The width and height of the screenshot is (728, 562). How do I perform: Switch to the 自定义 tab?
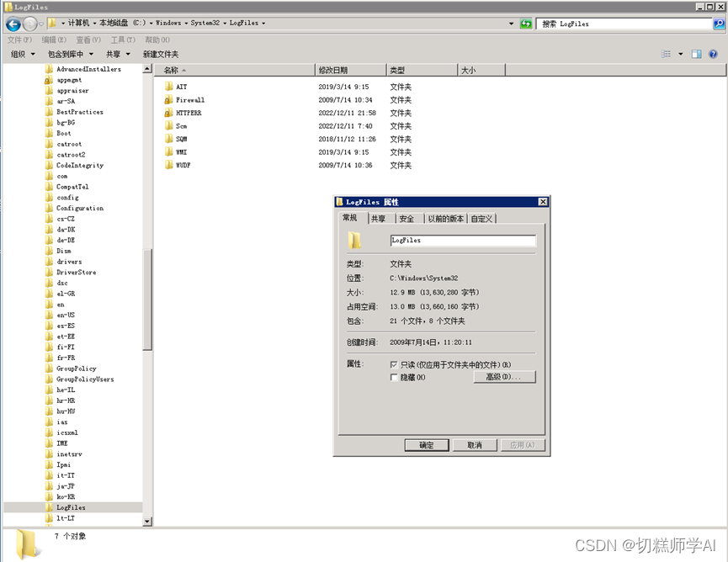tap(481, 219)
